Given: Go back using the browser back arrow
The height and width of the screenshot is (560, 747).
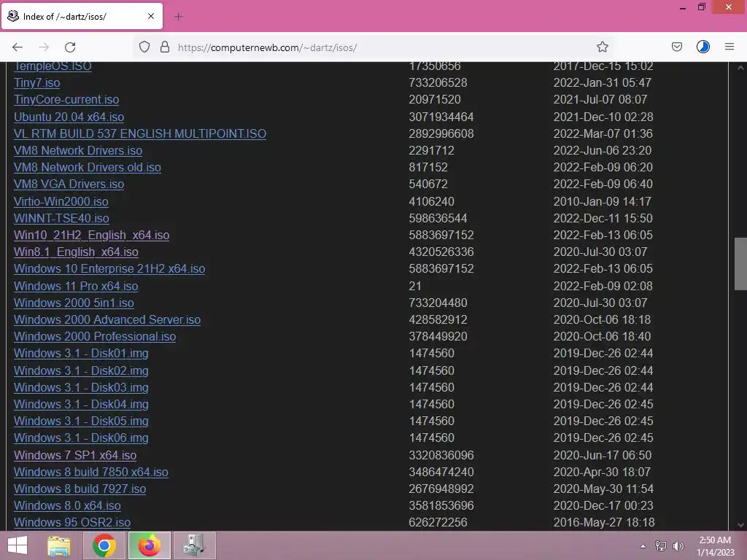Looking at the screenshot, I should pos(18,47).
